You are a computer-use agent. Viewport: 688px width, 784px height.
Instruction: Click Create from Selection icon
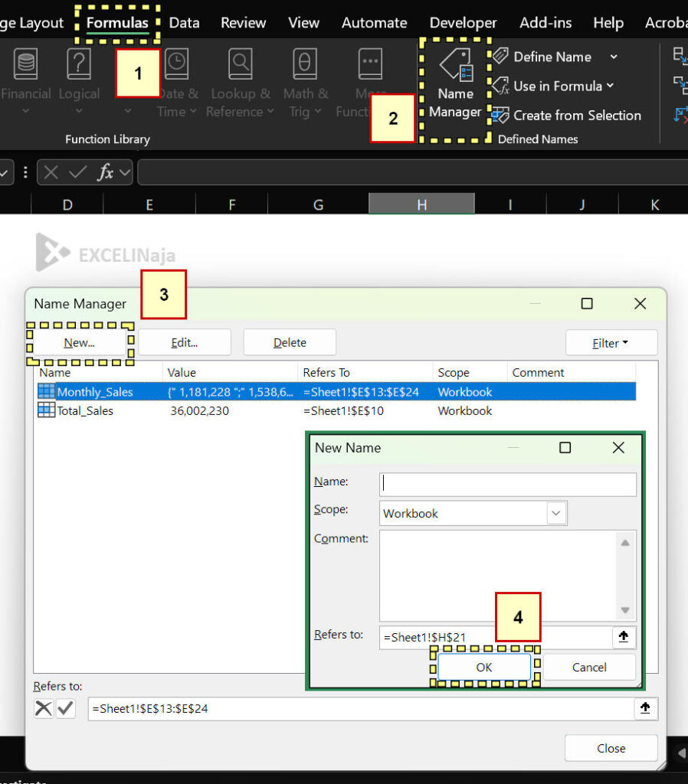coord(500,116)
